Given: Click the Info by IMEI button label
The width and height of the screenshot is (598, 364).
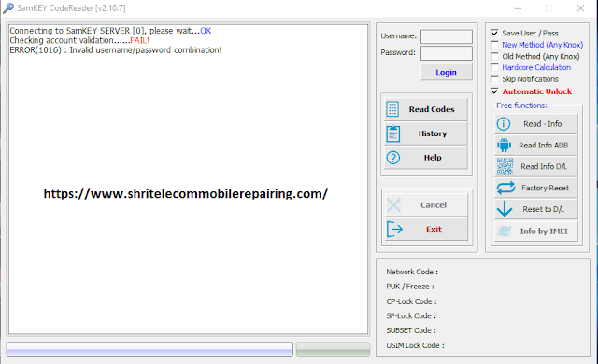Looking at the screenshot, I should 544,231.
